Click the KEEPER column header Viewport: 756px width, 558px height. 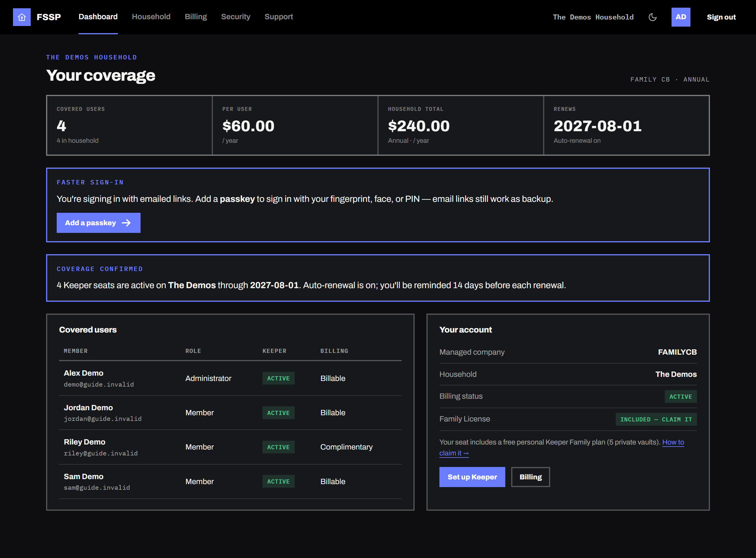pos(274,351)
